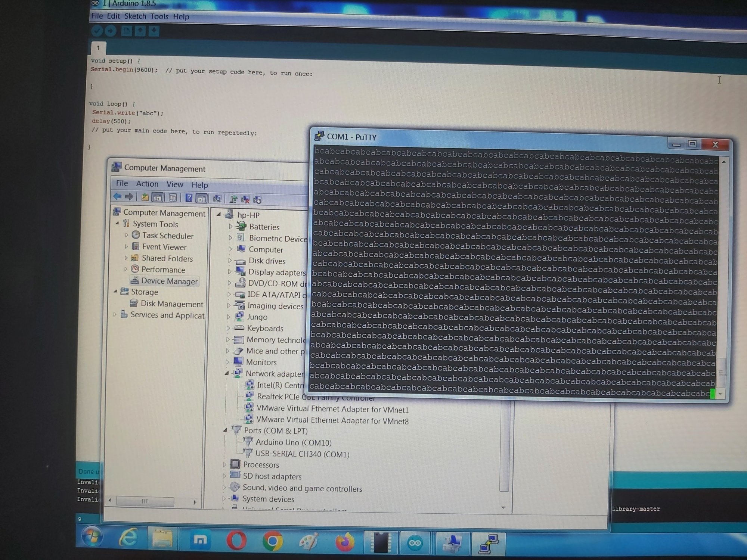Collapse the Network adapters category
The width and height of the screenshot is (747, 560).
tap(227, 373)
